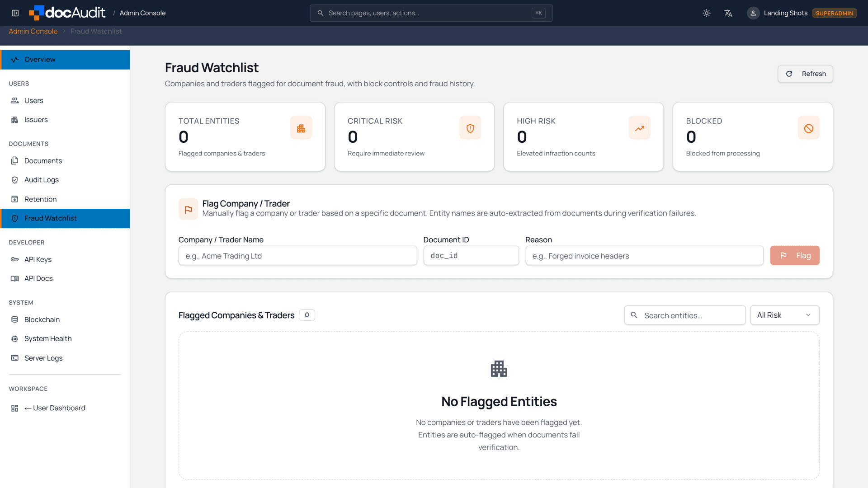868x488 pixels.
Task: Click the No Flagged Entities heading
Action: (499, 402)
